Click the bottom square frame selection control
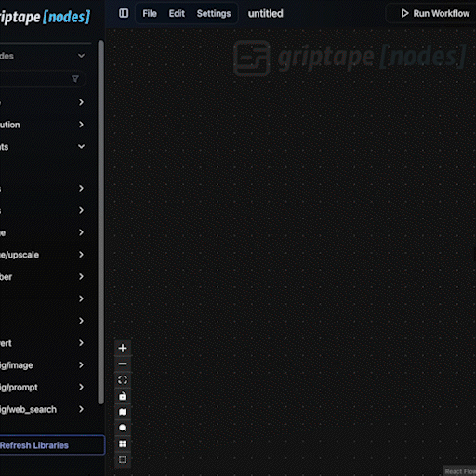 click(123, 460)
